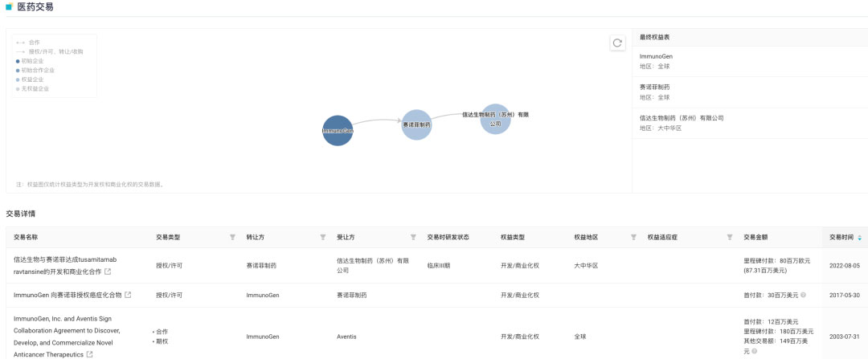Toggle 权益企业 legend item
This screenshot has width=868, height=359.
click(32, 80)
